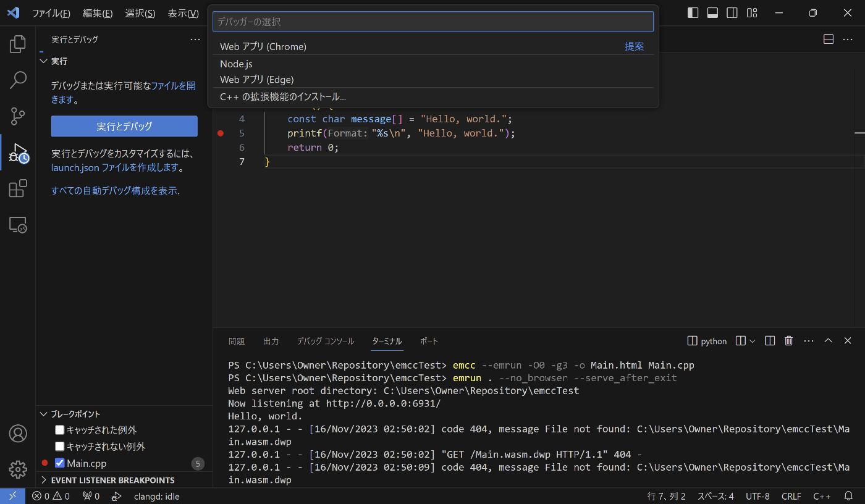Screen dimensions: 865x504
Task: Expand EVENT LISTENER BREAKPOINTS section
Action: 44,480
